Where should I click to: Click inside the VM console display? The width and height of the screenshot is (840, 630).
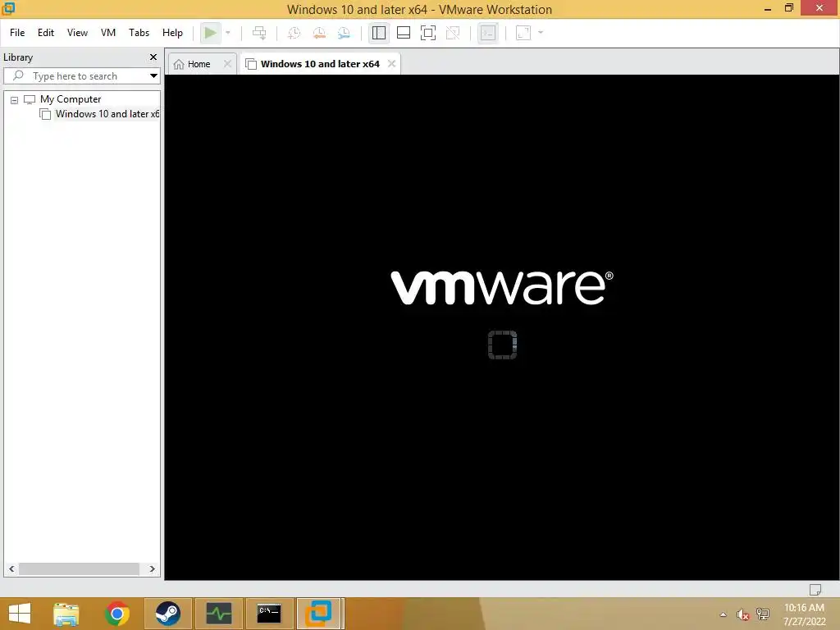(x=502, y=327)
